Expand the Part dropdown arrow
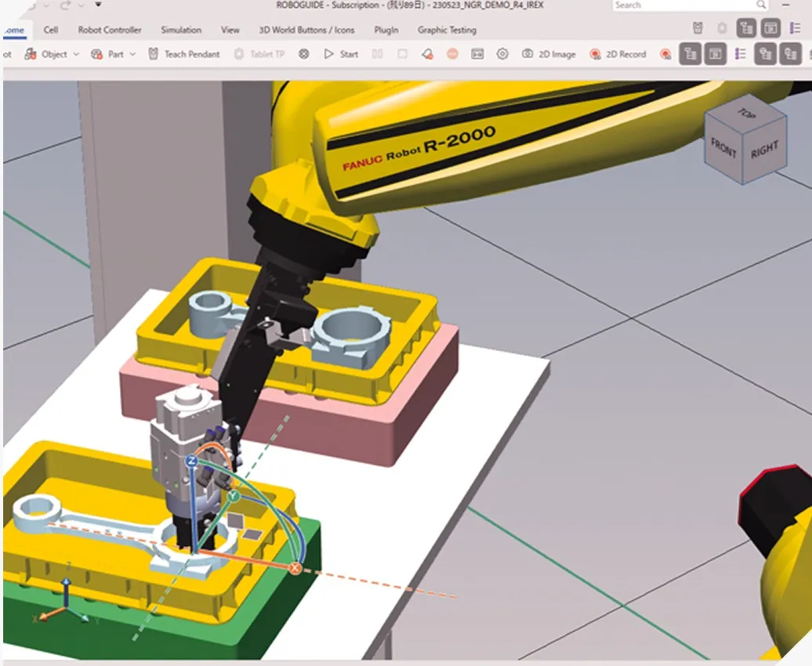This screenshot has width=812, height=666. [132, 54]
